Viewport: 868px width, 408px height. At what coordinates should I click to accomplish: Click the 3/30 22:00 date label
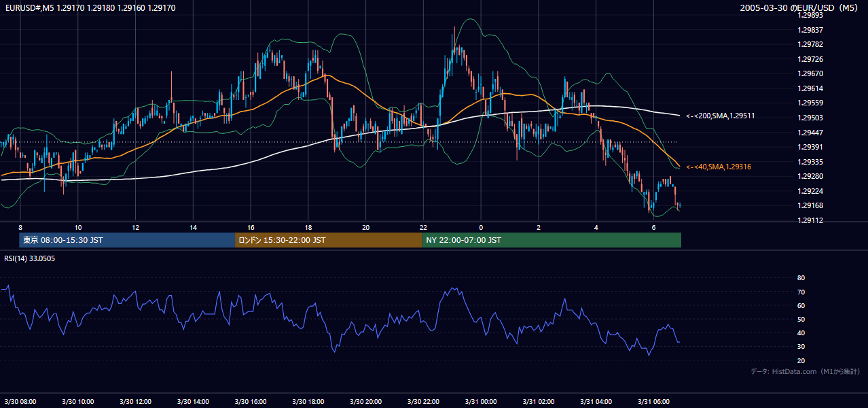click(x=423, y=402)
